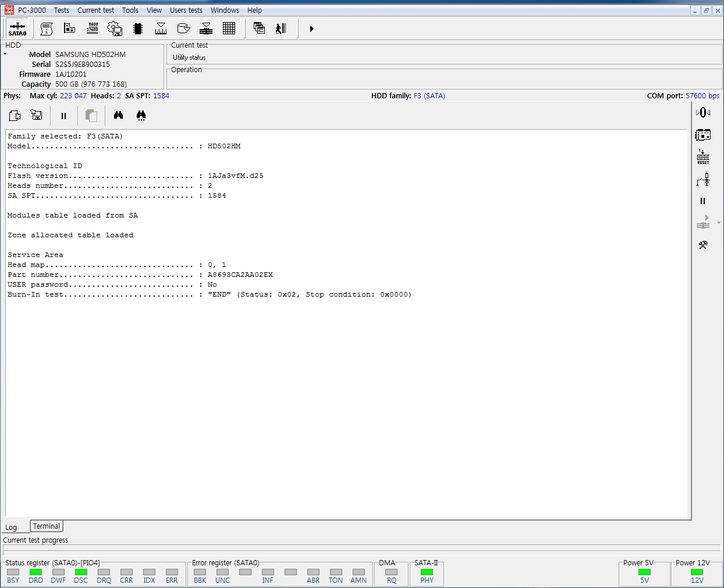Open the chip (ROM) toolbar icon
Image resolution: width=724 pixels, height=588 pixels.
pos(138,28)
